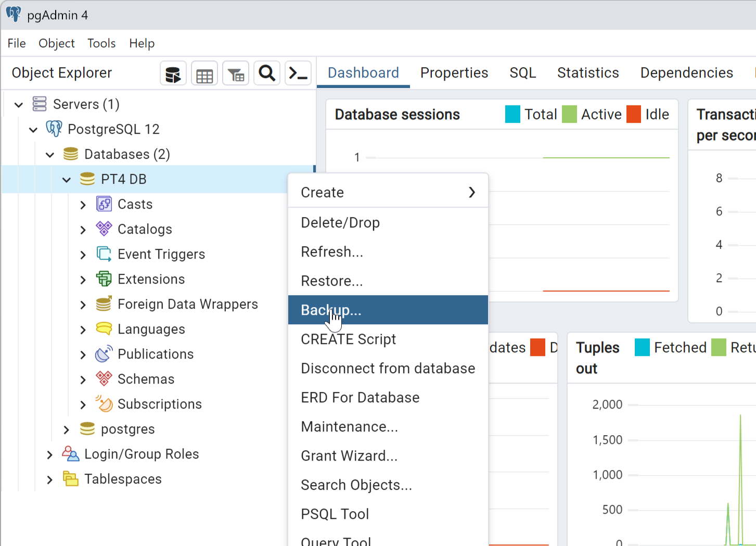Open the File menu
756x546 pixels.
coord(17,43)
